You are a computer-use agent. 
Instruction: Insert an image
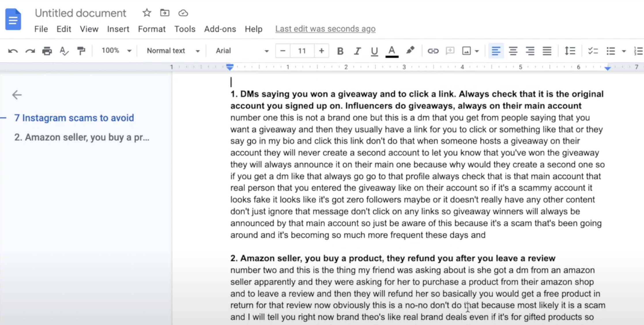[466, 51]
